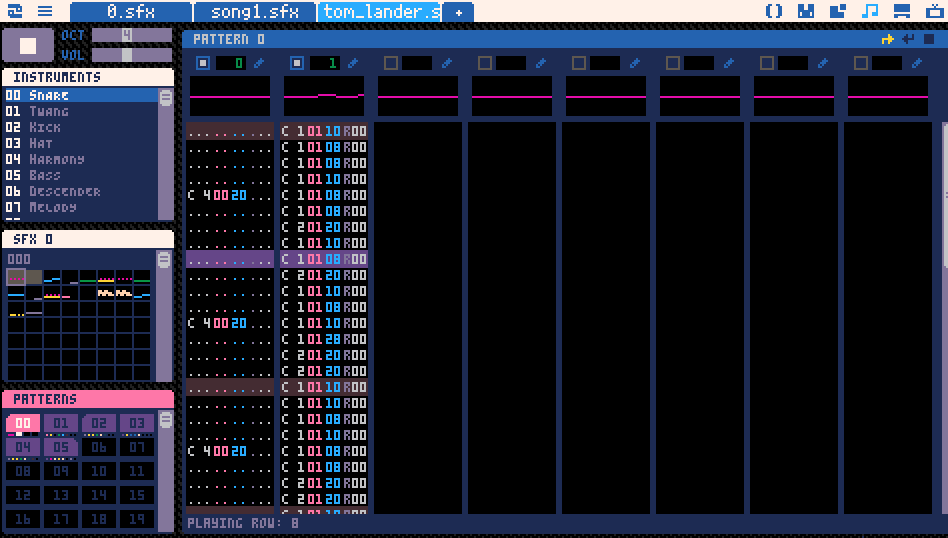Select pattern 02 in Patterns panel
The image size is (948, 538).
point(99,424)
